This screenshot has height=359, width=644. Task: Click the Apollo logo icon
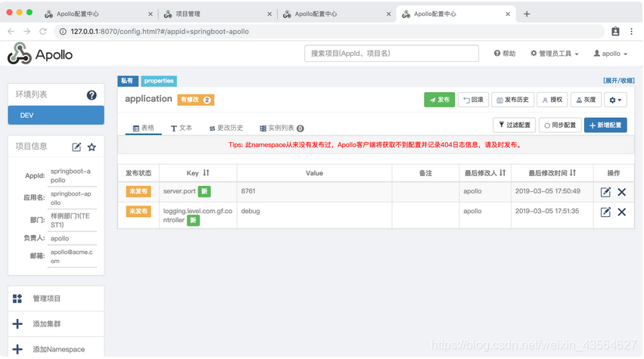[20, 54]
